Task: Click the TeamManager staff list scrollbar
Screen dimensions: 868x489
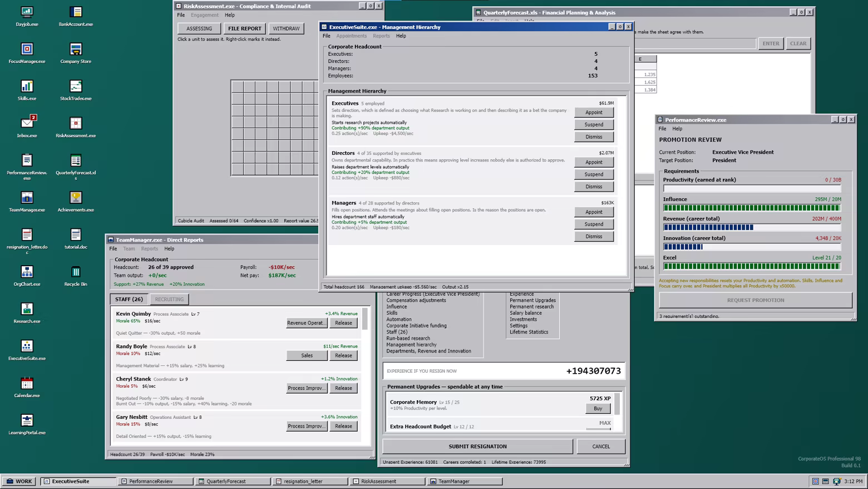Action: [x=365, y=376]
